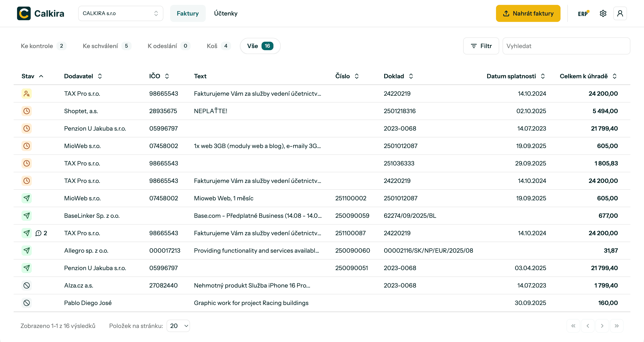Screen dimensions: 644x342
Task: Switch to the Účtenky tab
Action: [x=226, y=13]
